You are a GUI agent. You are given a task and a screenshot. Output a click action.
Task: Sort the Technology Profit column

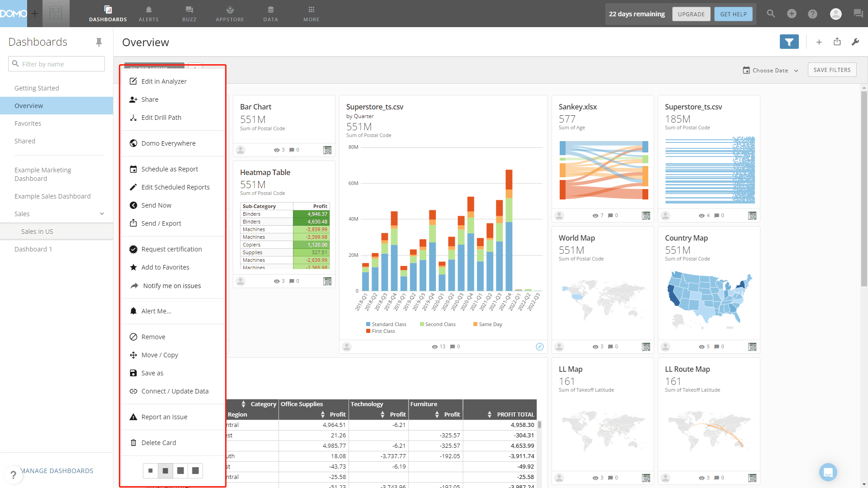pos(382,414)
